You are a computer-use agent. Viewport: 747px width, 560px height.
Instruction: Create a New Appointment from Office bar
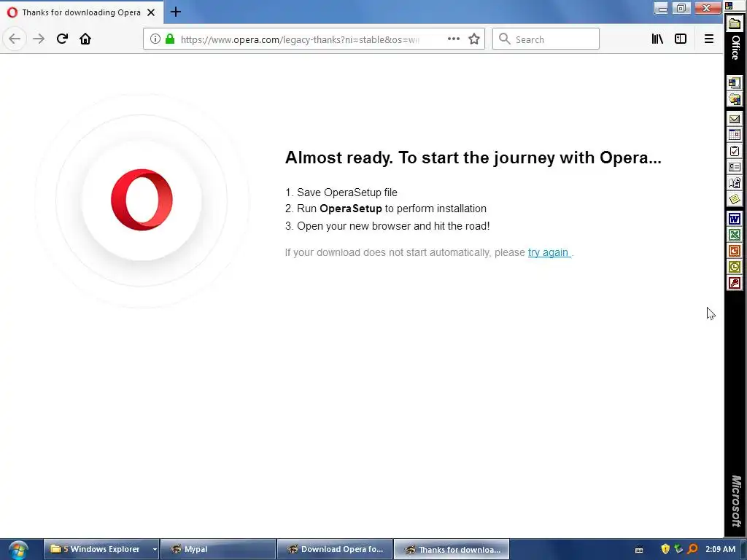(735, 135)
